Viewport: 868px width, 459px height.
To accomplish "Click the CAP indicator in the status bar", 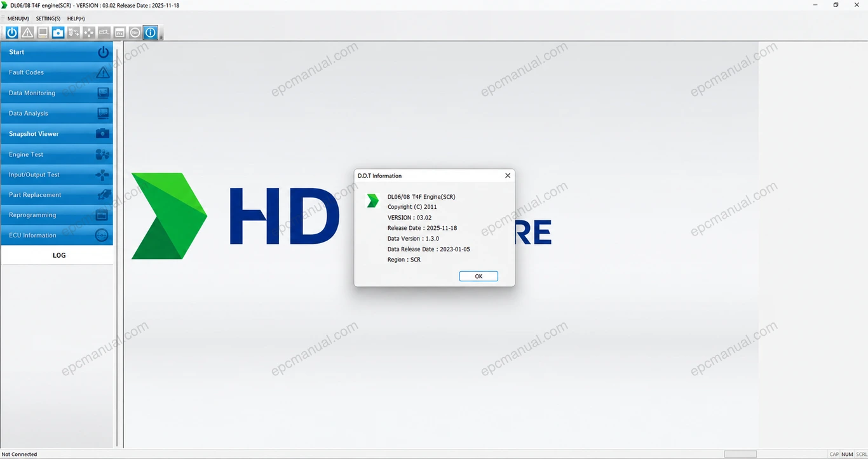I will 834,455.
